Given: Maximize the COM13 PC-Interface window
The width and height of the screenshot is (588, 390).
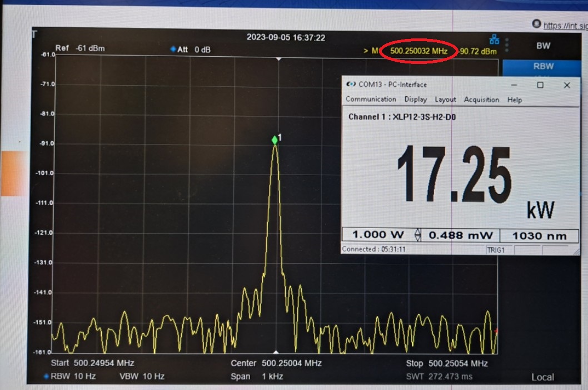Looking at the screenshot, I should point(540,85).
